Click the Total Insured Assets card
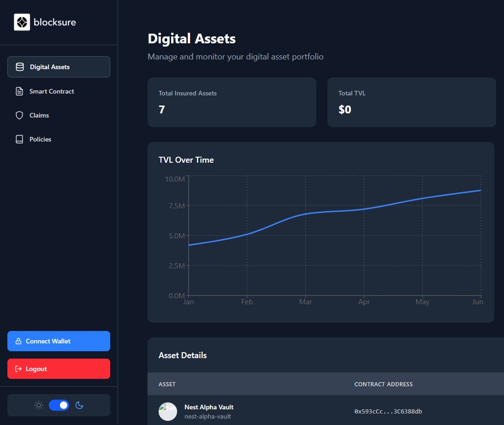This screenshot has width=504, height=425. [x=231, y=102]
